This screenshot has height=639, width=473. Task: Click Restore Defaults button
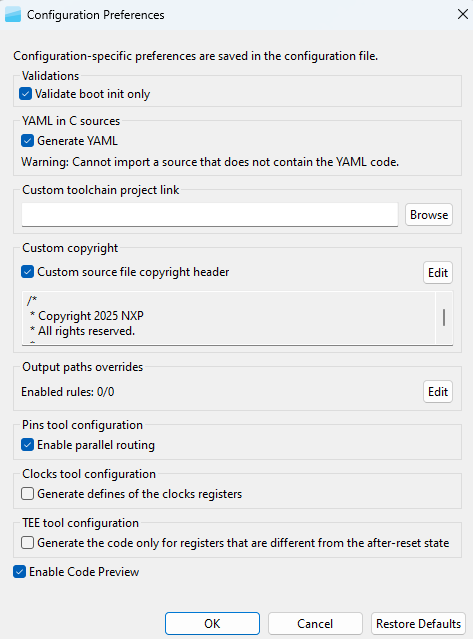tap(418, 623)
